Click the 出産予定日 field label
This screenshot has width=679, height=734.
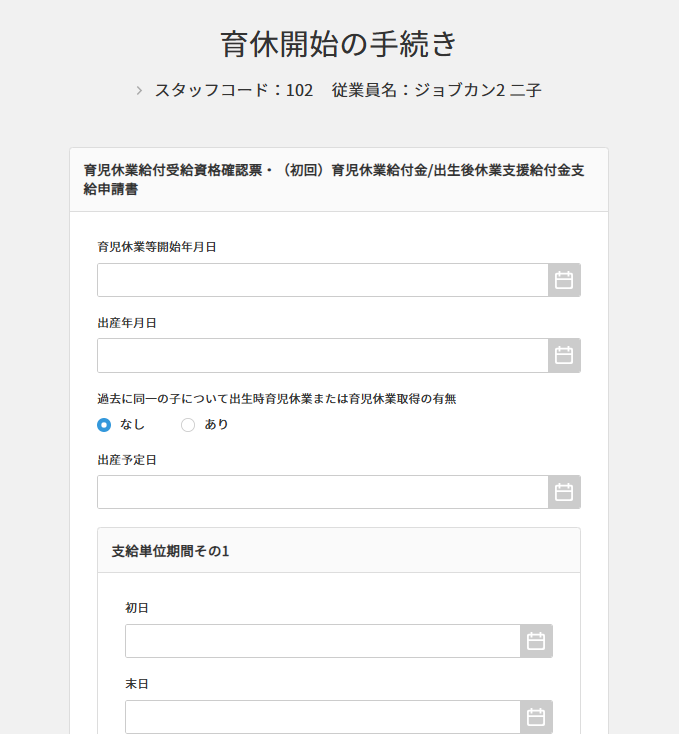[127, 460]
